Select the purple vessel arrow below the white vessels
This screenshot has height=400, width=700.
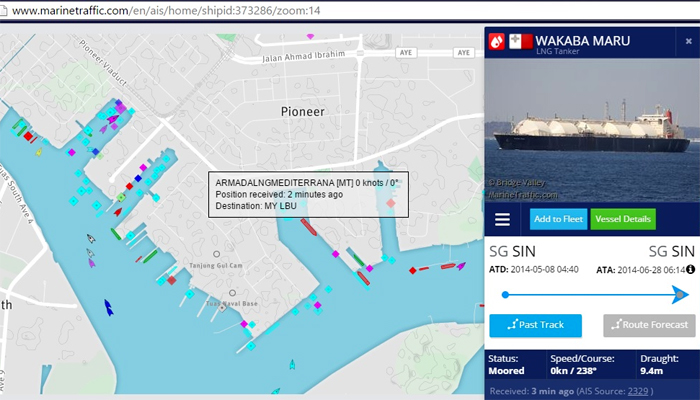[92, 263]
